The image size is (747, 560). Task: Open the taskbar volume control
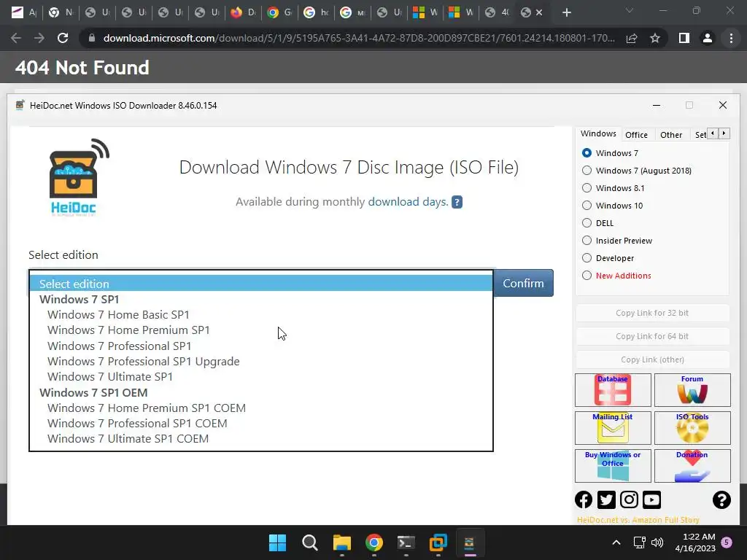point(657,542)
